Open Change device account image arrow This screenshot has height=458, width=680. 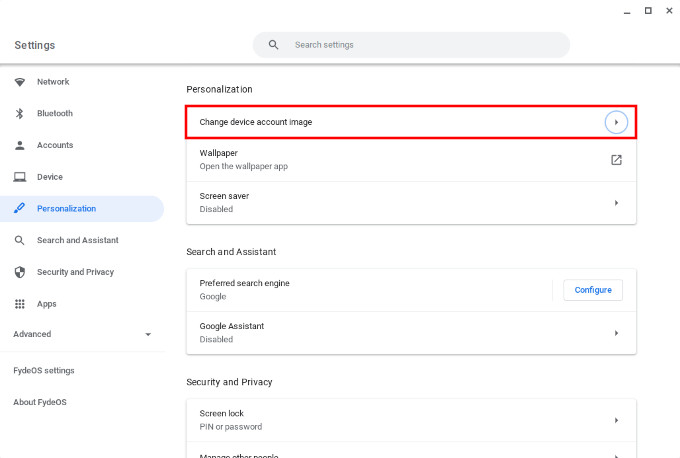click(616, 122)
